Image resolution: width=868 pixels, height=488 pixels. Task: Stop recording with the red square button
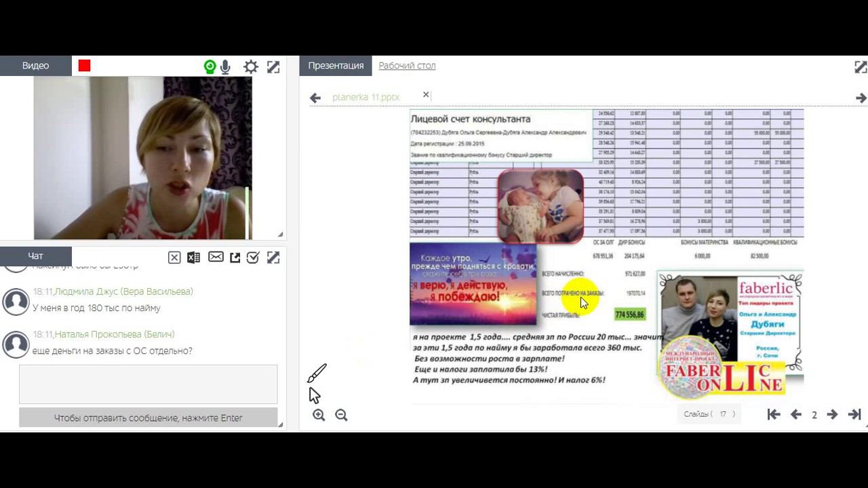84,66
